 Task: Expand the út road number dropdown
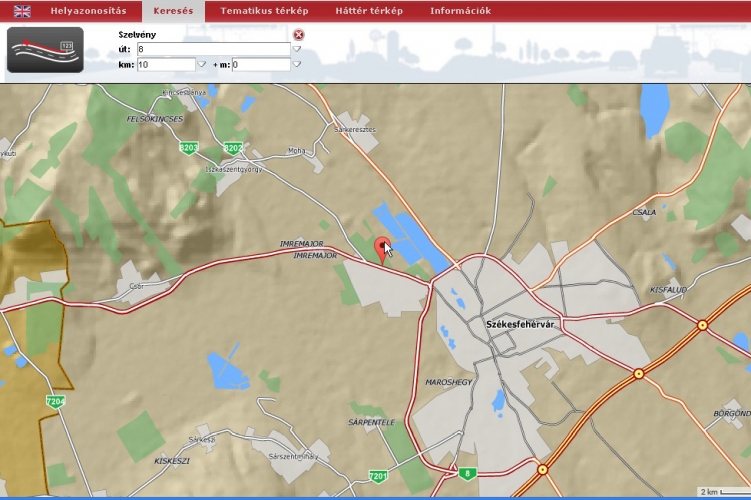click(x=297, y=49)
